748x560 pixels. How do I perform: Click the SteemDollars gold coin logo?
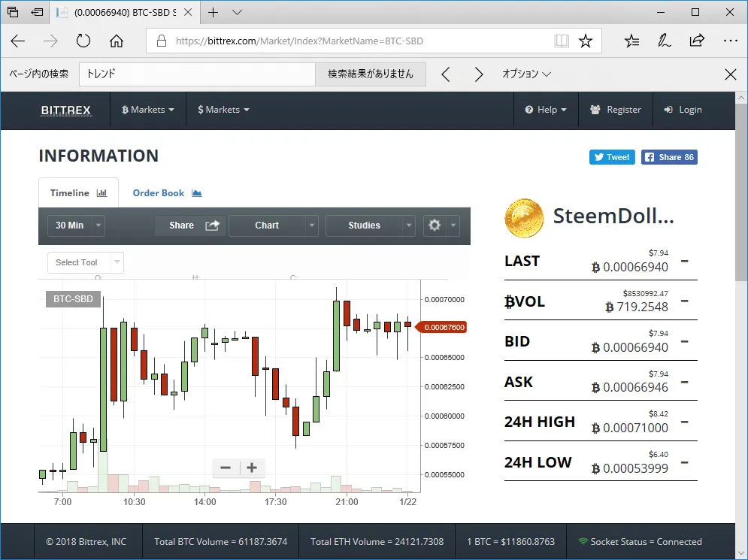click(524, 218)
